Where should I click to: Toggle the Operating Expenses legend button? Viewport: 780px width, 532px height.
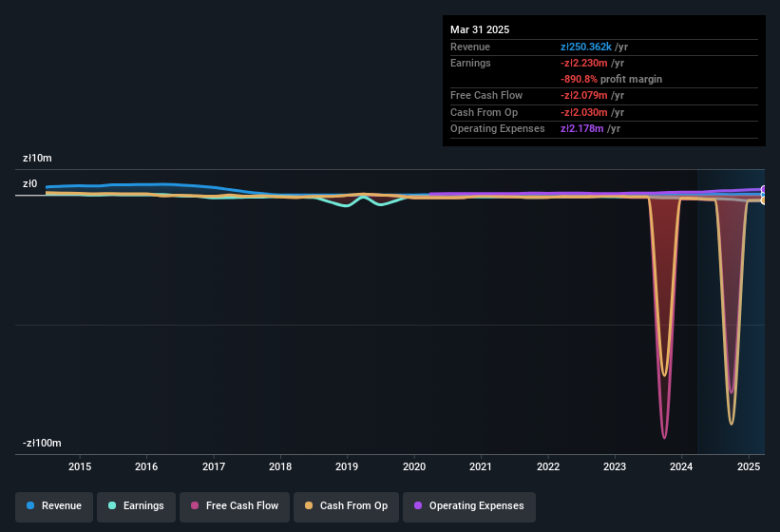pyautogui.click(x=469, y=506)
